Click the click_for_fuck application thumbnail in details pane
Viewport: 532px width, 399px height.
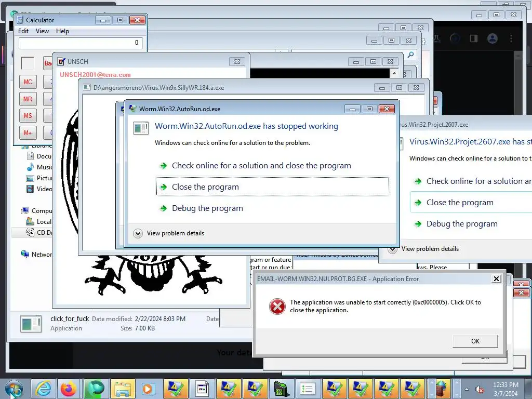point(31,323)
